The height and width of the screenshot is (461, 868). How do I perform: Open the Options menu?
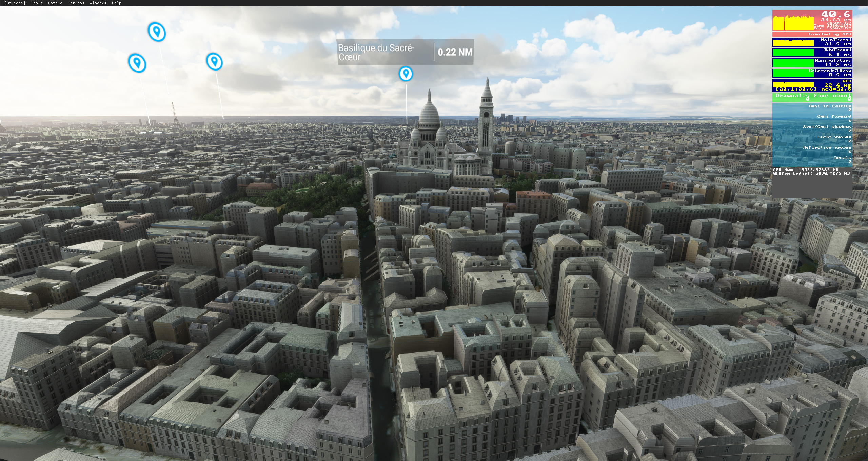pyautogui.click(x=76, y=3)
